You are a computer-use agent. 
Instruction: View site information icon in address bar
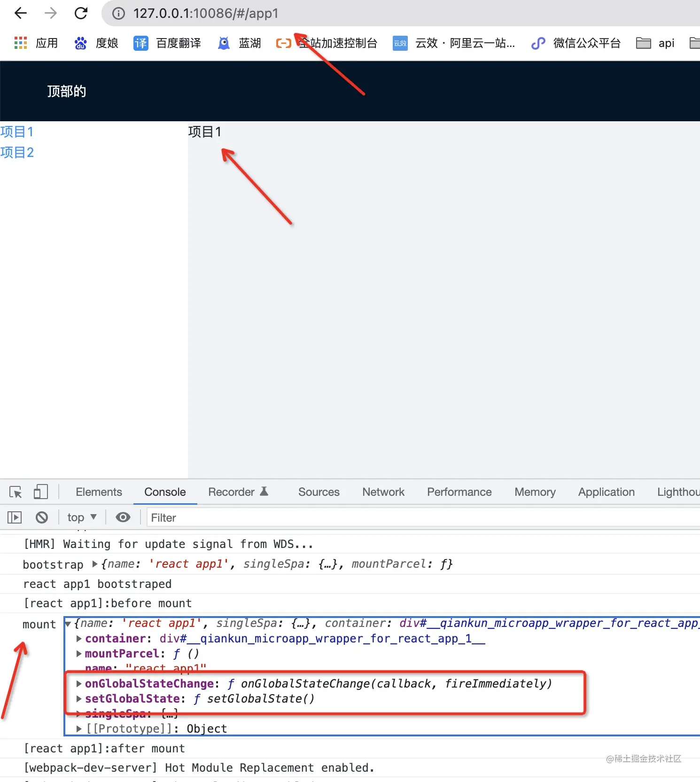(118, 14)
